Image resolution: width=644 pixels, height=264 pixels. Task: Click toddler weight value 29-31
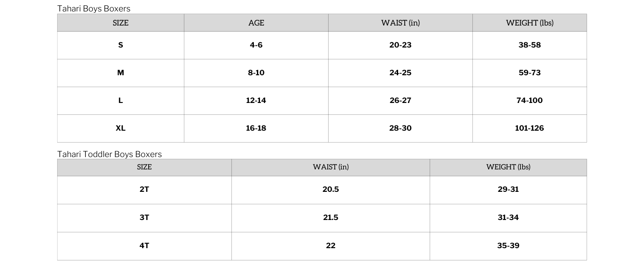point(508,190)
